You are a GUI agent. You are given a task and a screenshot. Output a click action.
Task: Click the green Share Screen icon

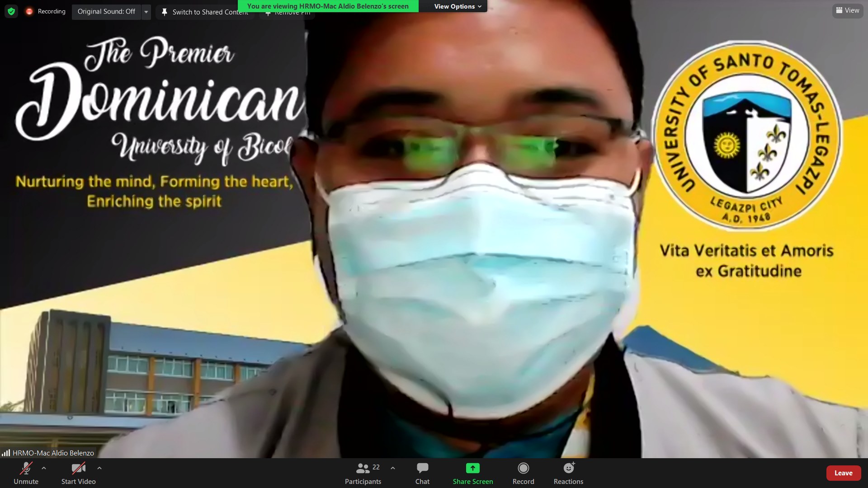[472, 469]
